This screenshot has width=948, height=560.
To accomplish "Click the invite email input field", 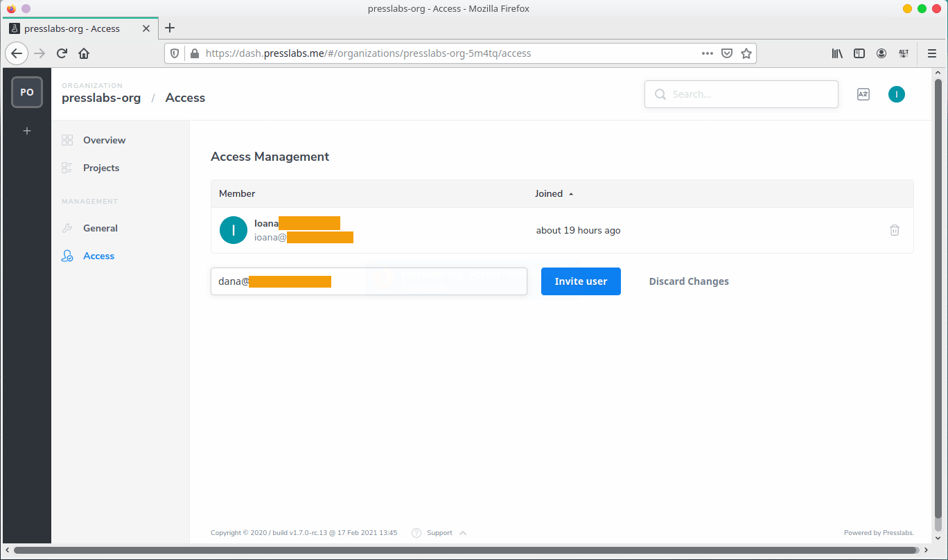I will click(x=369, y=281).
